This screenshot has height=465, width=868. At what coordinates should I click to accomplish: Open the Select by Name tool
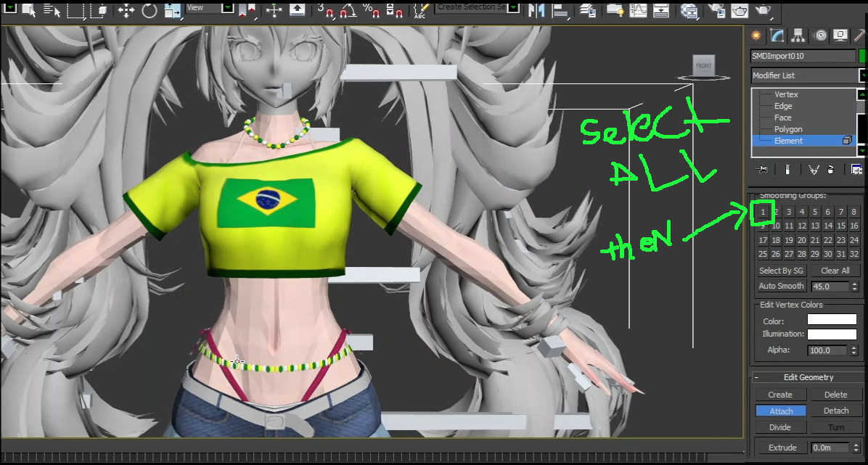pos(52,9)
